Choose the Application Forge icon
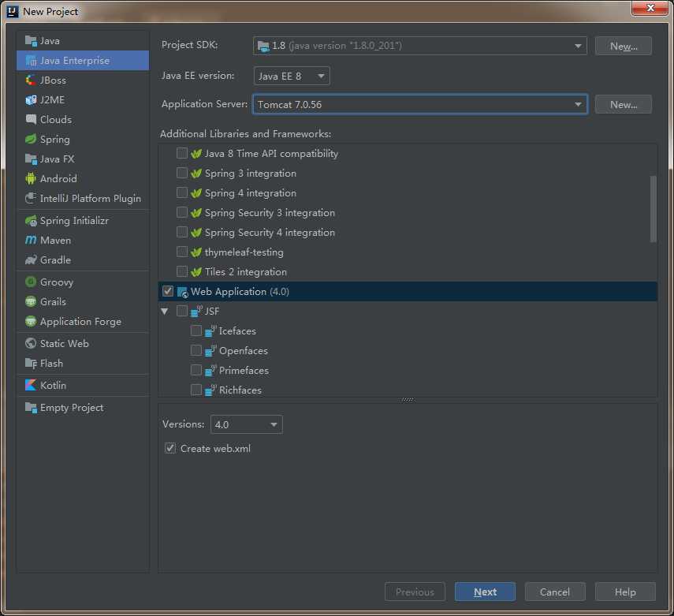674x616 pixels. point(31,321)
